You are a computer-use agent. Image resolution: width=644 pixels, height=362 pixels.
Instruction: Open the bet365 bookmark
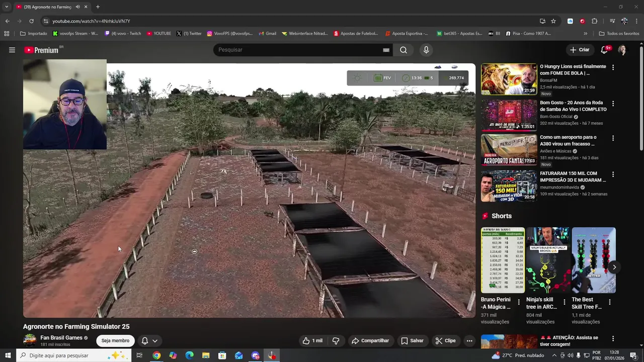(459, 34)
